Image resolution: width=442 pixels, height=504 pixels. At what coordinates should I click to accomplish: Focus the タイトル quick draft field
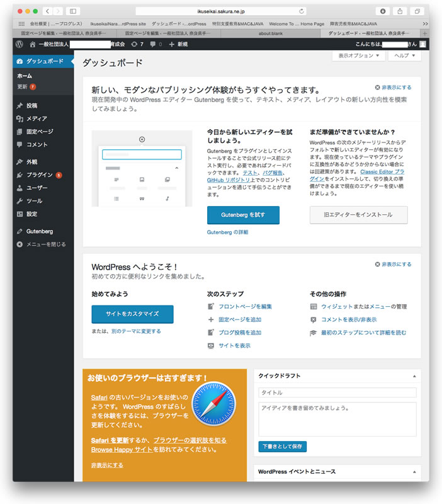(337, 392)
